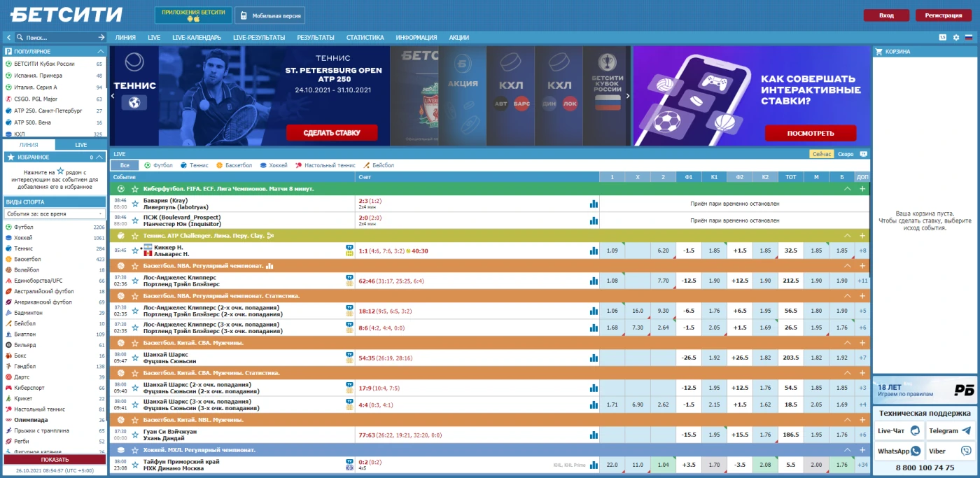Open the LIVE-КАЛЕНДАРЬ menu item
The width and height of the screenshot is (980, 478).
(197, 38)
